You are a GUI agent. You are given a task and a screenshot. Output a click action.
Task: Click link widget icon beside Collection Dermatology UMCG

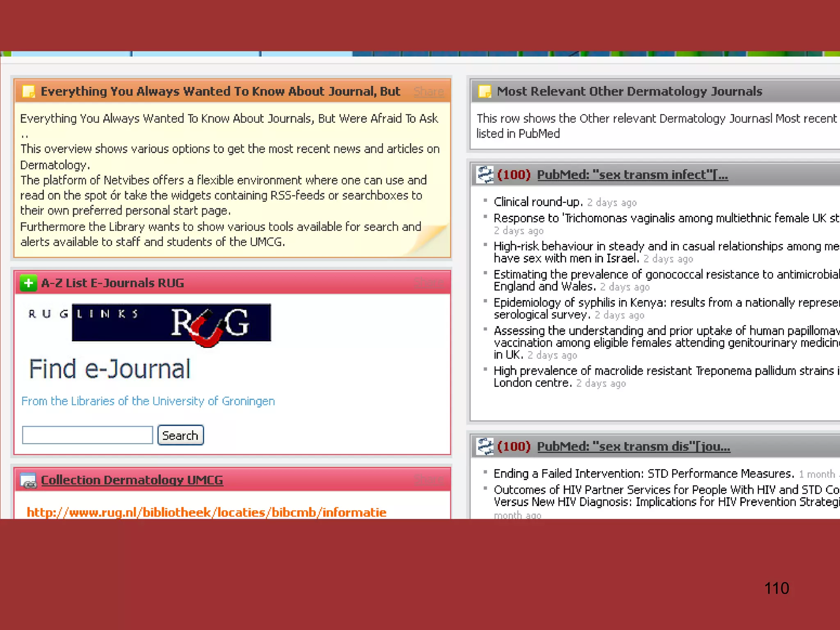(28, 480)
